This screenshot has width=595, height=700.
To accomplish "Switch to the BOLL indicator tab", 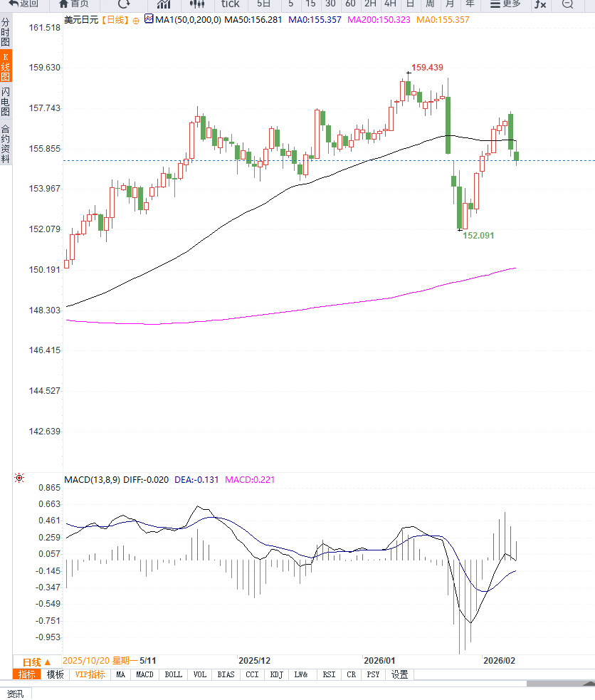I will pyautogui.click(x=173, y=674).
